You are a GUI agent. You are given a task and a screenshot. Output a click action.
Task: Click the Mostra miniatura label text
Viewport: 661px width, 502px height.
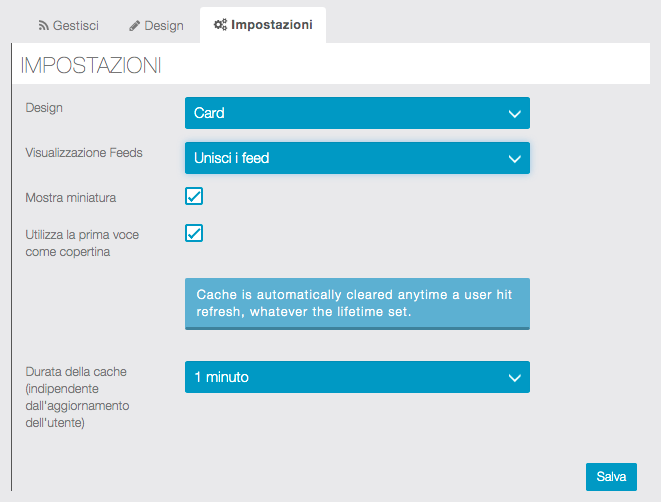click(70, 197)
